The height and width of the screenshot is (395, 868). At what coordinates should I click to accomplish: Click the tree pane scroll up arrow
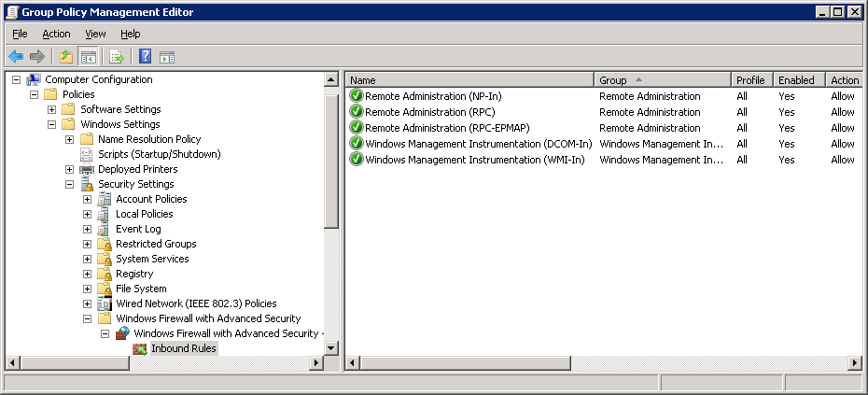tap(331, 79)
